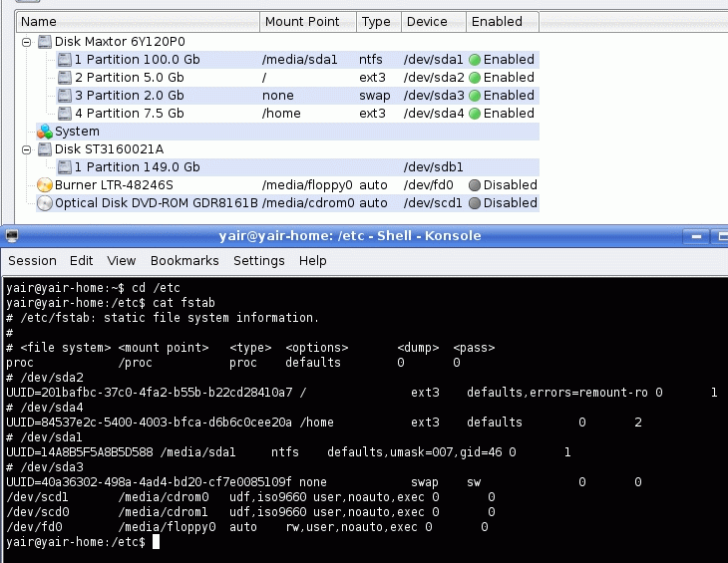The height and width of the screenshot is (563, 728).
Task: Open the Konsole window menu in title bar
Action: pyautogui.click(x=12, y=236)
